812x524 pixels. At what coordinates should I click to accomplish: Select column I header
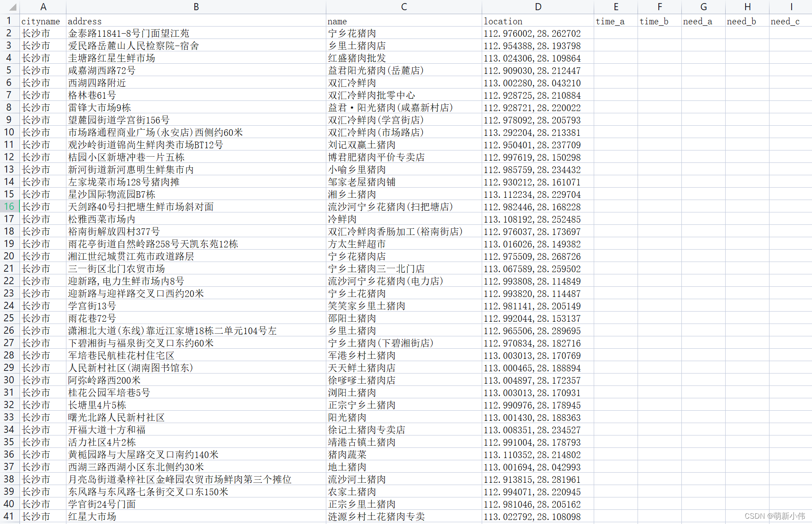[791, 7]
